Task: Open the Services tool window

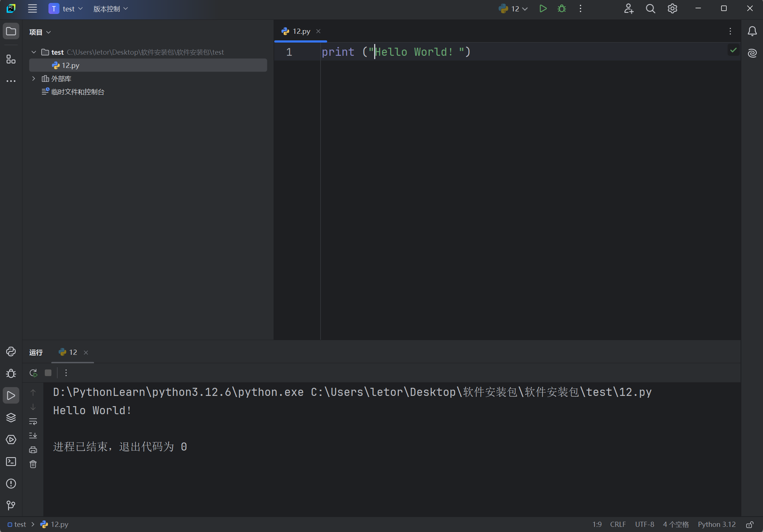Action: pyautogui.click(x=11, y=440)
